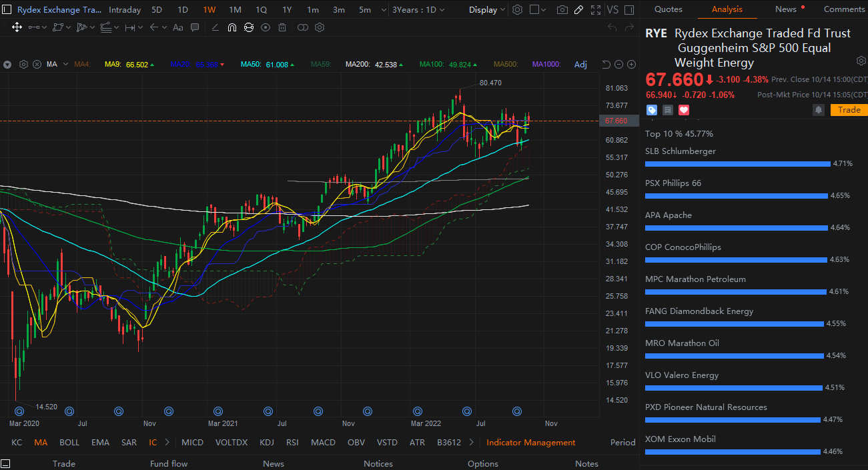Image resolution: width=868 pixels, height=470 pixels.
Task: Open the quote panel settings gear
Action: click(861, 61)
